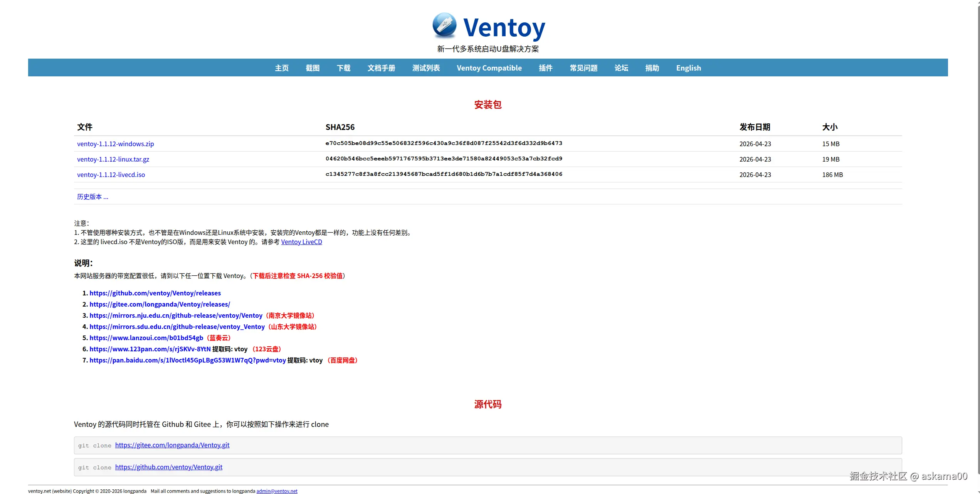Open the GitHub ventoy releases link
Viewport: 980px width, 494px height.
[155, 293]
